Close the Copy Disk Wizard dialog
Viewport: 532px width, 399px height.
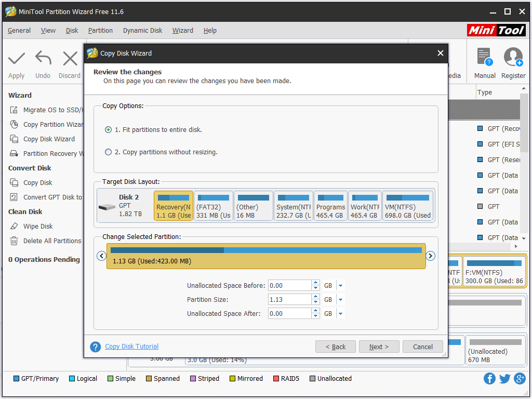pos(441,54)
